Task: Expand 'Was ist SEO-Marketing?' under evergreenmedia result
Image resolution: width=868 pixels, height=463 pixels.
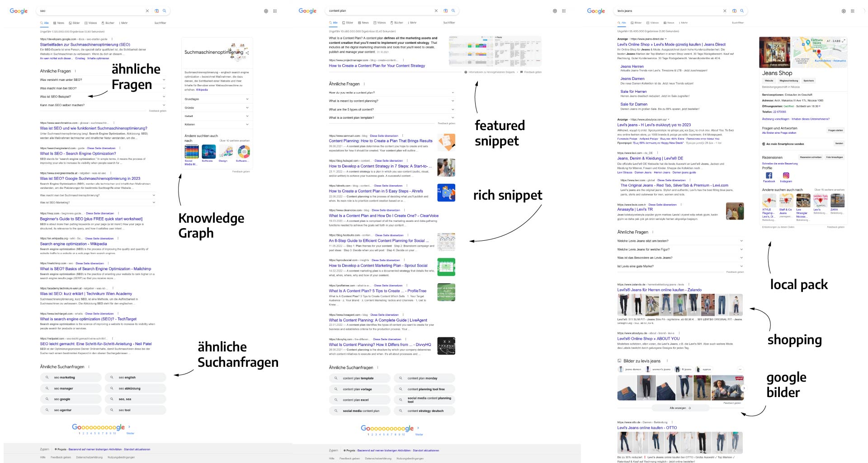Action: click(98, 203)
